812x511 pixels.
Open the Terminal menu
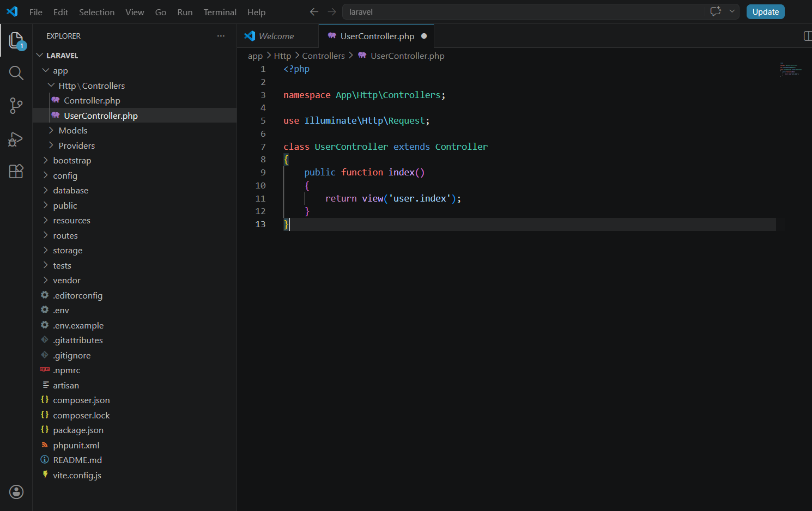220,12
